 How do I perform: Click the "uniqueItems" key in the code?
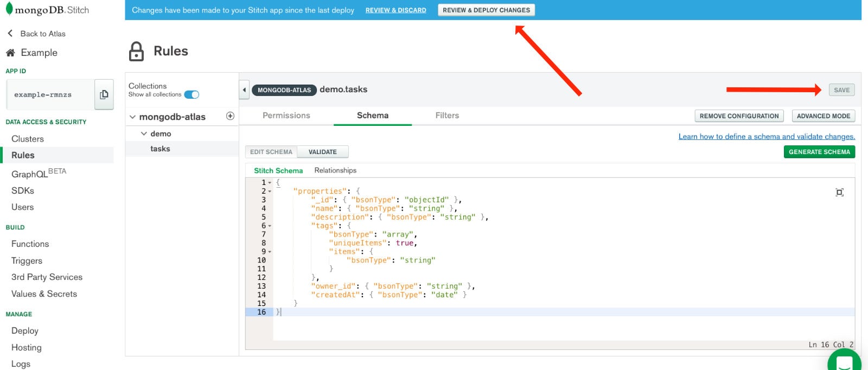(358, 243)
